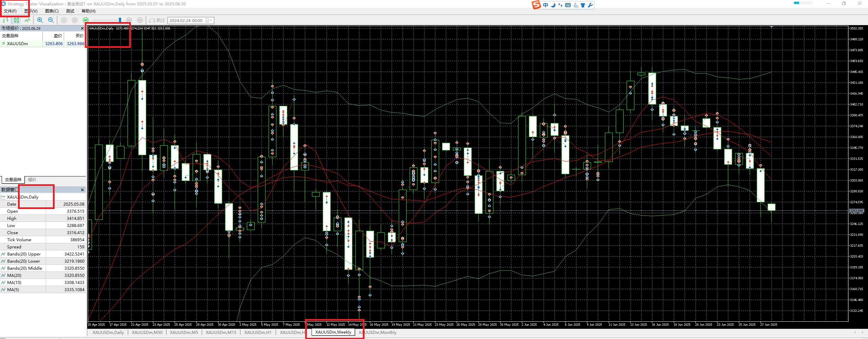This screenshot has height=339, width=868.
Task: Open the 图表(C) menu
Action: click(x=52, y=11)
